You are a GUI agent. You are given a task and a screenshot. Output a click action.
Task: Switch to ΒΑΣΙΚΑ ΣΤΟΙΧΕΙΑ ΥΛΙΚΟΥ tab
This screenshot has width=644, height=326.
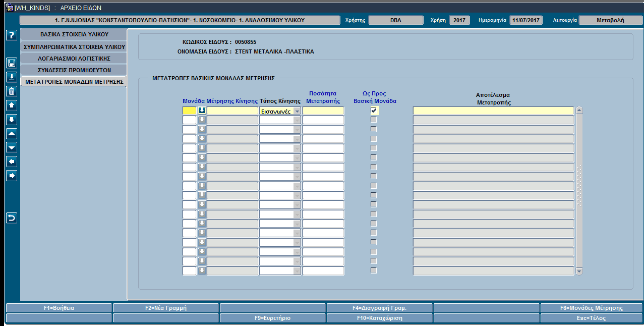point(74,35)
